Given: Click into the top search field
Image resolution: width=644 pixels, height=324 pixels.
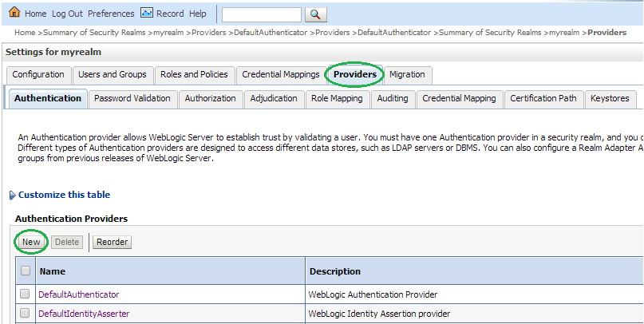Looking at the screenshot, I should tap(262, 15).
